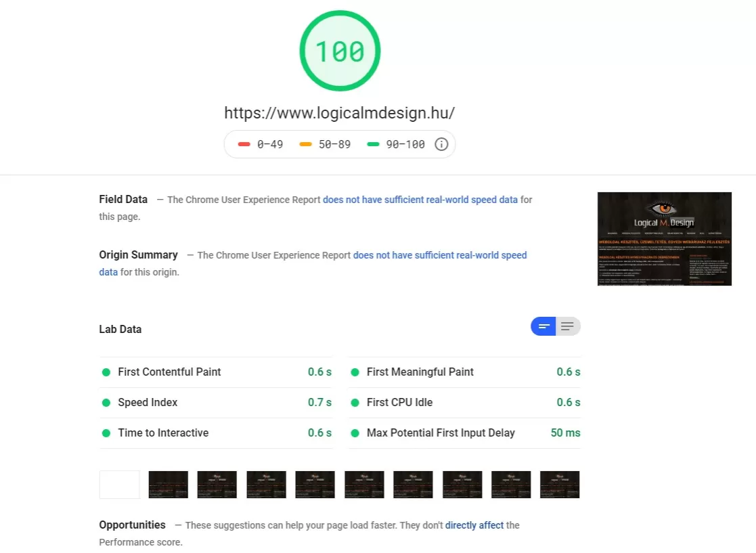Viewport: 756px width, 553px height.
Task: Click green status dot beside First CPU Idle
Action: (355, 403)
